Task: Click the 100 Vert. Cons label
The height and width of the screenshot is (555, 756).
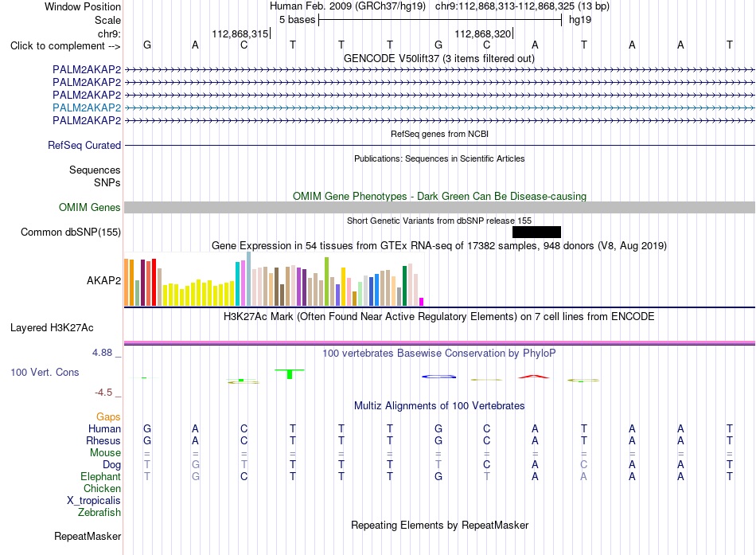Action: (x=45, y=372)
